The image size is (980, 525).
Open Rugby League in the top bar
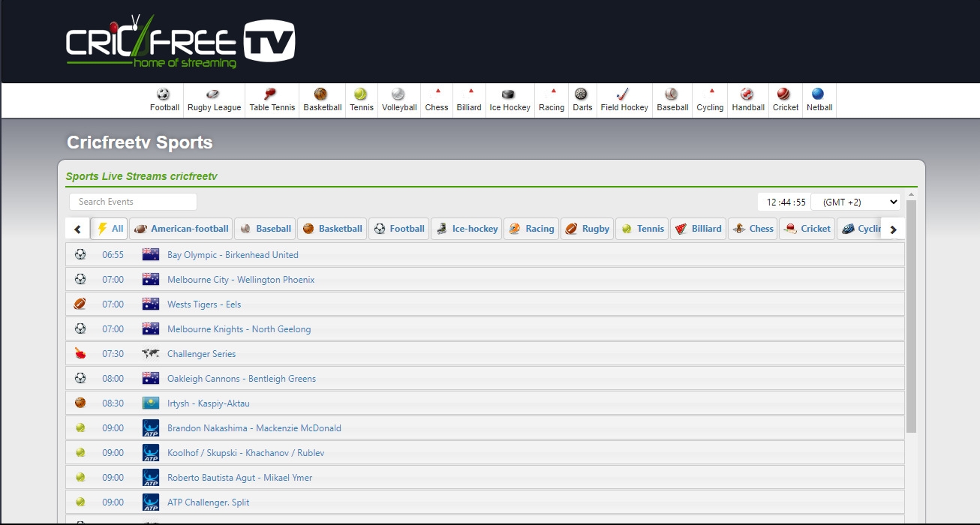[x=214, y=100]
